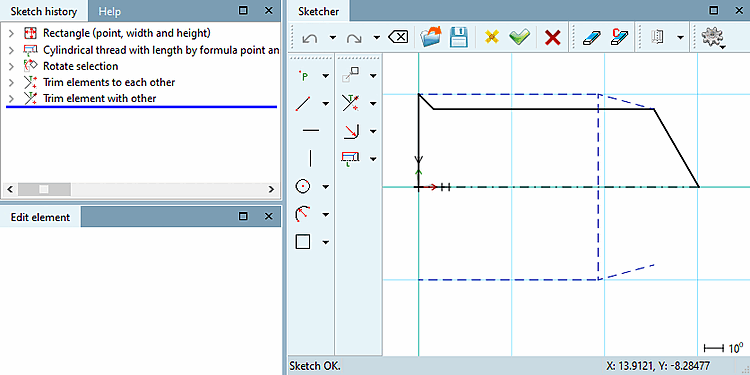Viewport: 750px width, 375px height.
Task: Select the eraser with red C icon
Action: click(619, 37)
